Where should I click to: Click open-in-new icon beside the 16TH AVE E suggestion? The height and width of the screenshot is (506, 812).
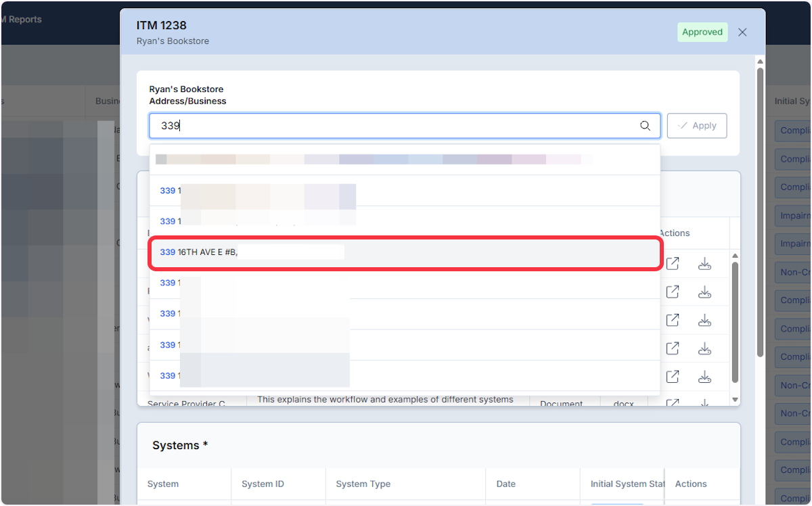coord(673,264)
